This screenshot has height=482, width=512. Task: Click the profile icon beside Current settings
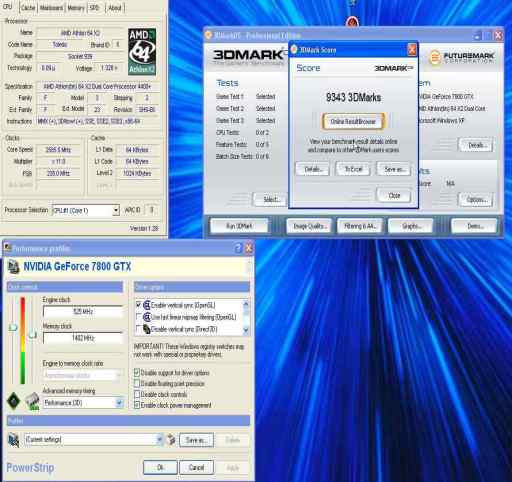coord(14,440)
